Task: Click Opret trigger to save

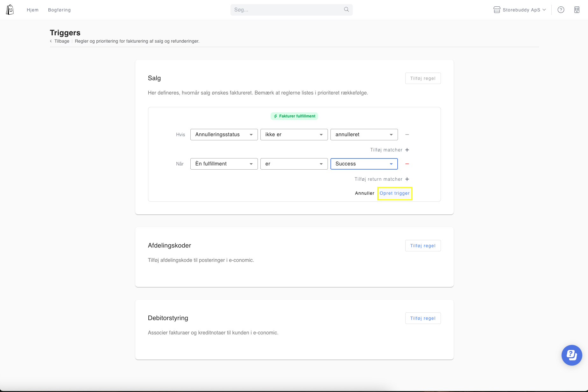Action: click(394, 193)
